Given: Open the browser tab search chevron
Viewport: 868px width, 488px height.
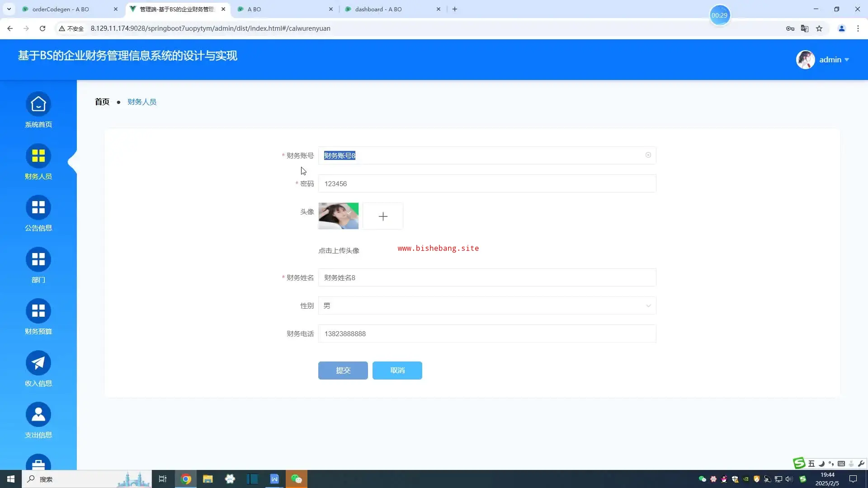Looking at the screenshot, I should click(9, 9).
